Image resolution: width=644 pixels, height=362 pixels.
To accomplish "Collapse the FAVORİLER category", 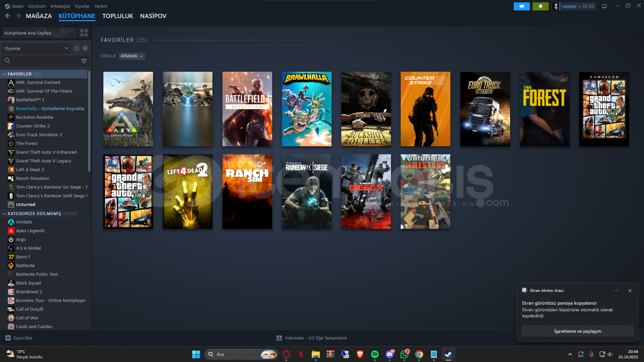I will tap(4, 74).
